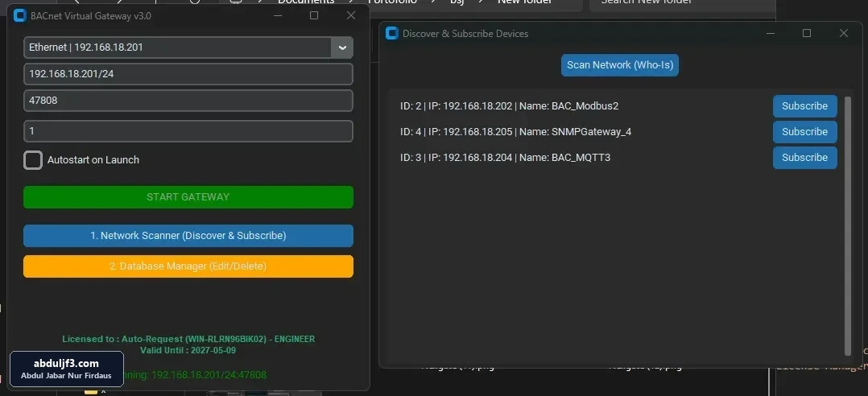This screenshot has width=868, height=396.
Task: Close the BACnet Virtual Gateway window
Action: (x=351, y=15)
